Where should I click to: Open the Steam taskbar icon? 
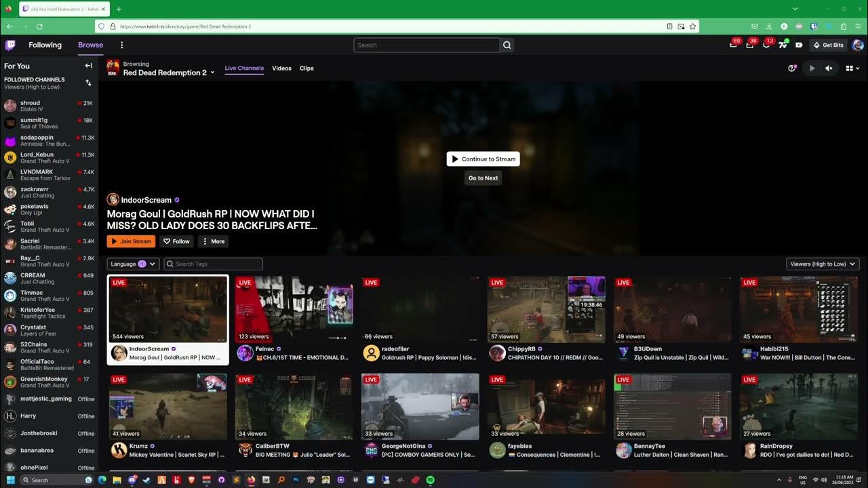coord(147,480)
